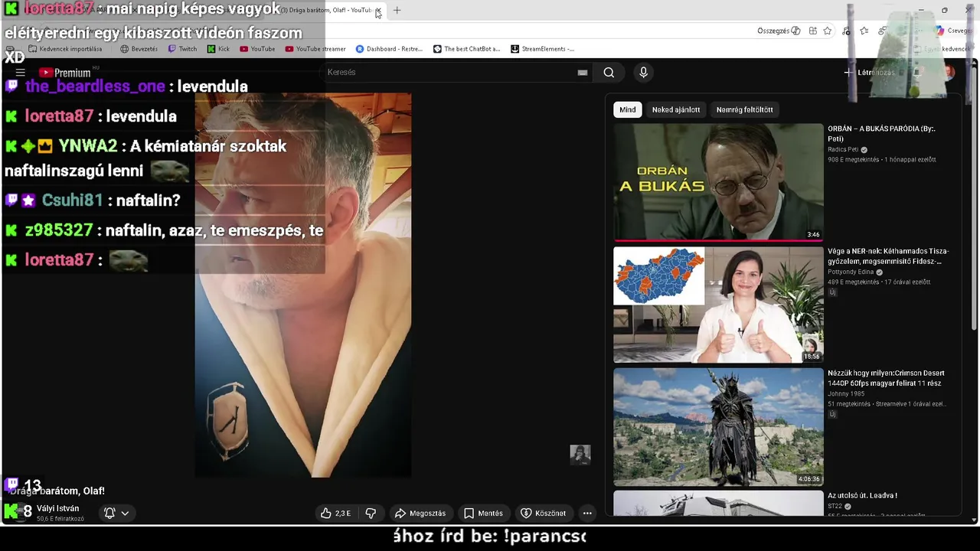The image size is (980, 551).
Task: Close the Drága barátom, Olaf! tab
Action: (x=377, y=10)
